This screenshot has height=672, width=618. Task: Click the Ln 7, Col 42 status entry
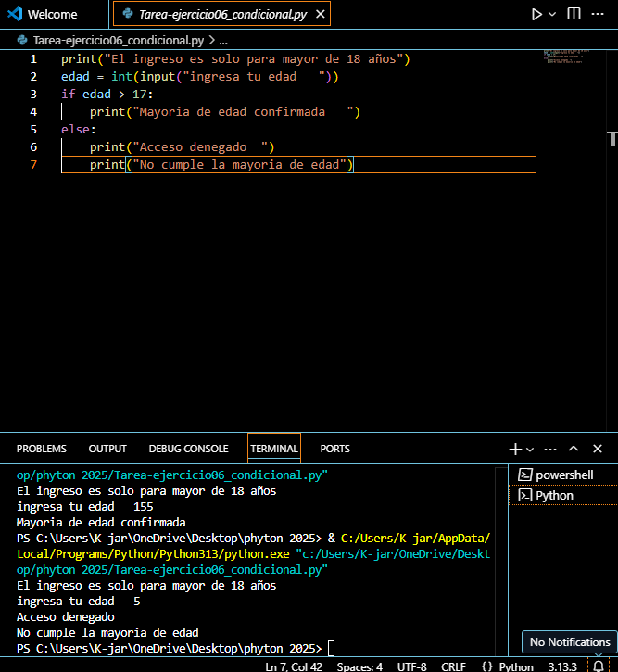tap(294, 666)
